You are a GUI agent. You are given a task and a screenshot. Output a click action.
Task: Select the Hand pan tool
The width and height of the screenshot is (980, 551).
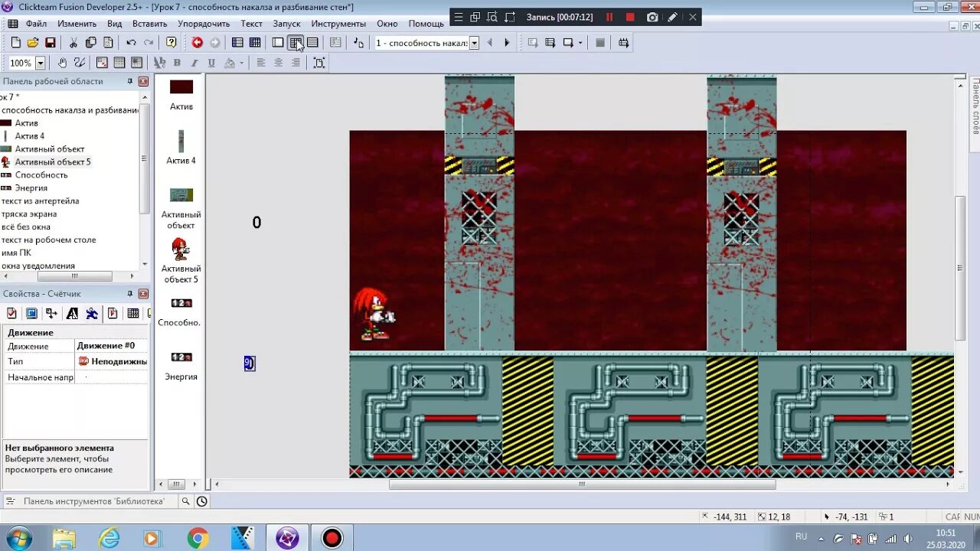(63, 63)
